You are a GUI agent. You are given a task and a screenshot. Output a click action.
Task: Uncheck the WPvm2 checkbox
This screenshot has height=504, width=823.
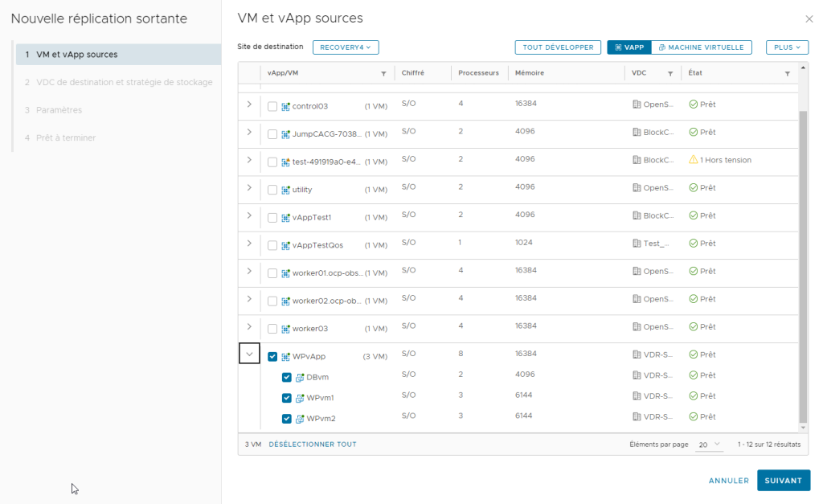tap(287, 419)
